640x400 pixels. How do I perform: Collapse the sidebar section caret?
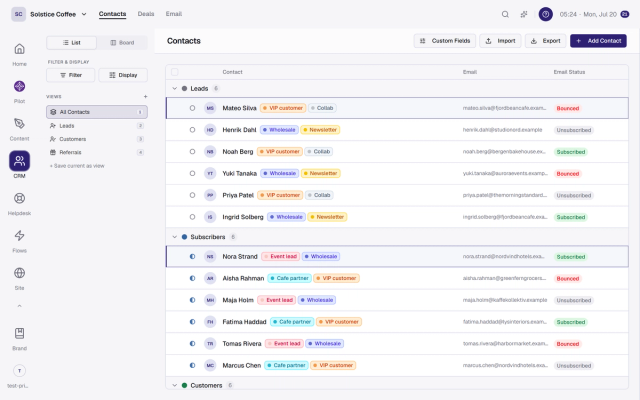19,306
